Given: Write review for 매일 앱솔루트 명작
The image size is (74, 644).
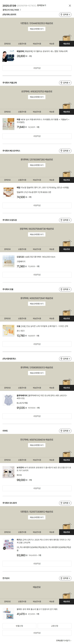Looking at the screenshot, I should tap(37, 206).
